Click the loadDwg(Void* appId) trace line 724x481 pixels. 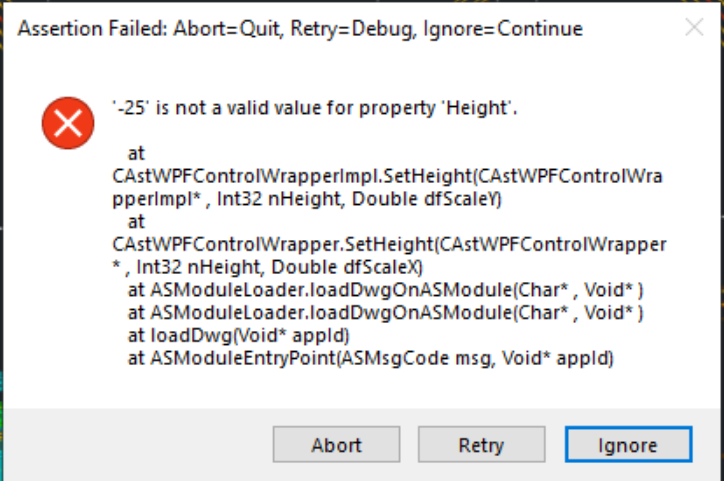pyautogui.click(x=238, y=336)
